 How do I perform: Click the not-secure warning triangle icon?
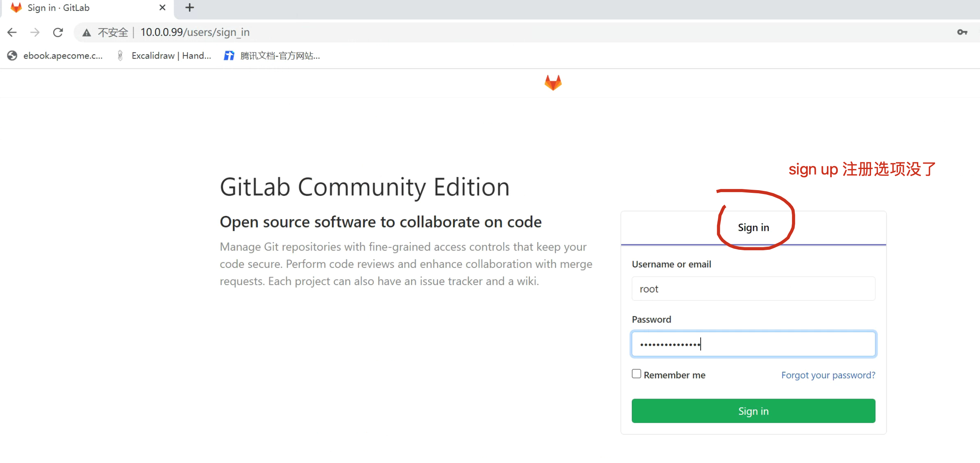(87, 33)
